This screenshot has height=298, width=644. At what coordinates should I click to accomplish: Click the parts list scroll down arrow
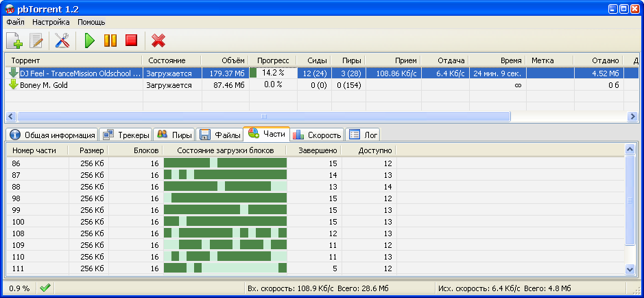click(631, 270)
